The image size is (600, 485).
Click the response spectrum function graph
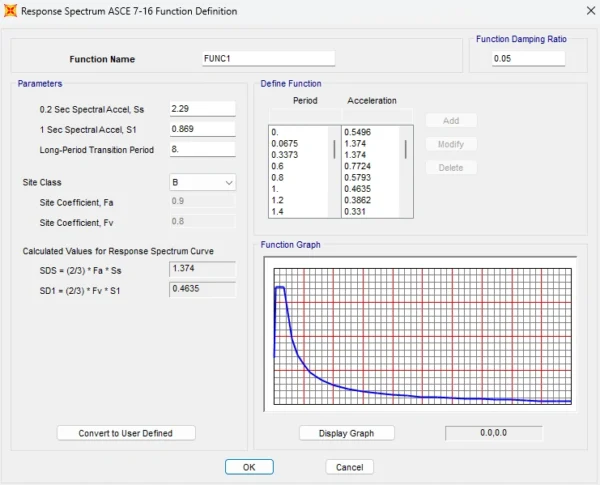point(422,336)
